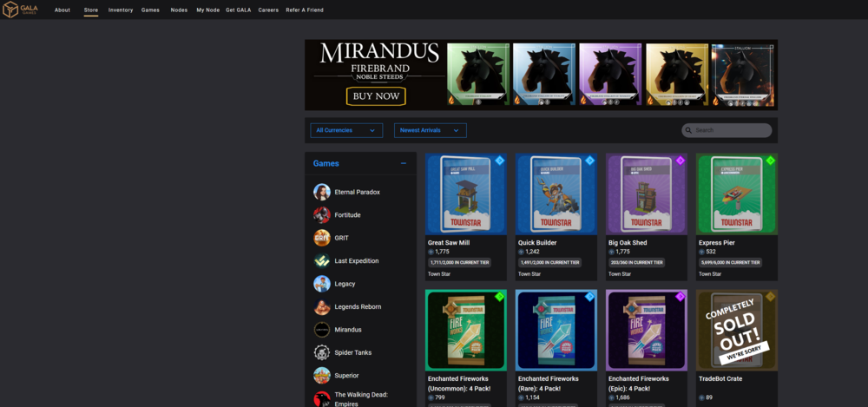Open the Great Saw Mill card image
868x407 pixels.
pos(465,194)
